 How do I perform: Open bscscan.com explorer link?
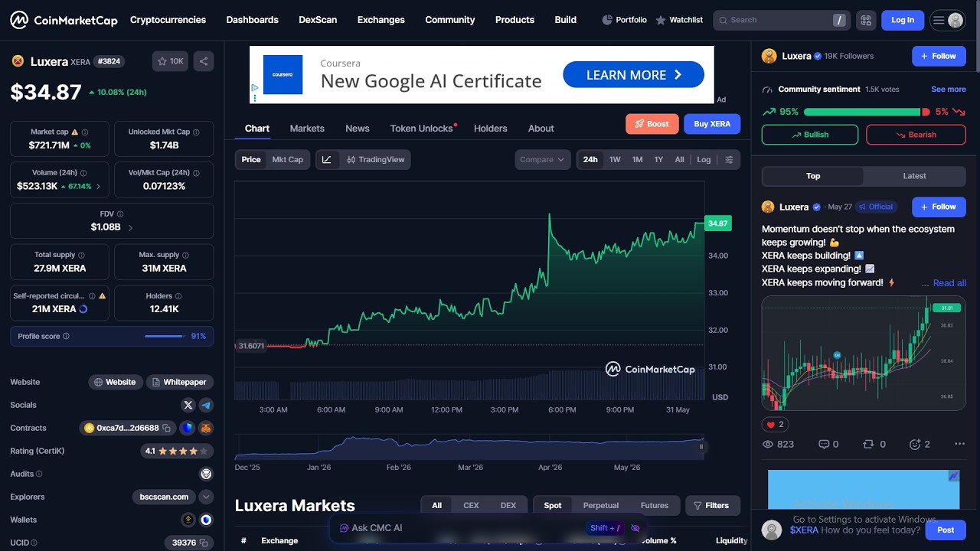[x=164, y=497]
